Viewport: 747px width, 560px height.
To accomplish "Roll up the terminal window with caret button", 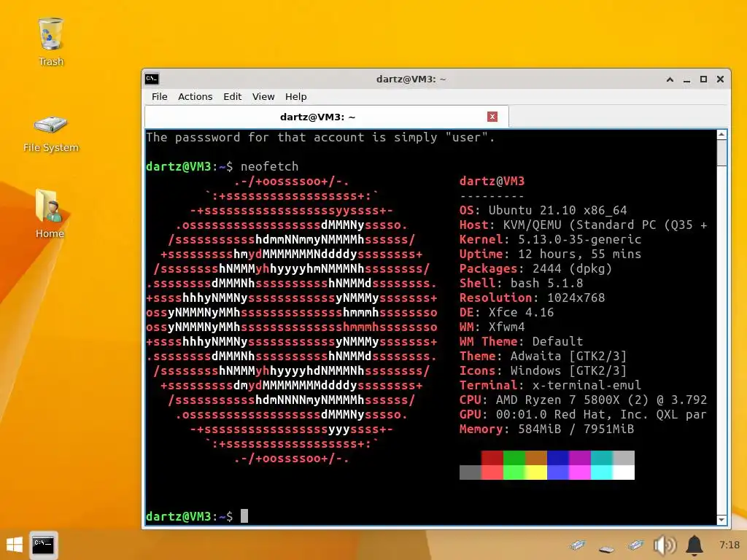I will [670, 79].
